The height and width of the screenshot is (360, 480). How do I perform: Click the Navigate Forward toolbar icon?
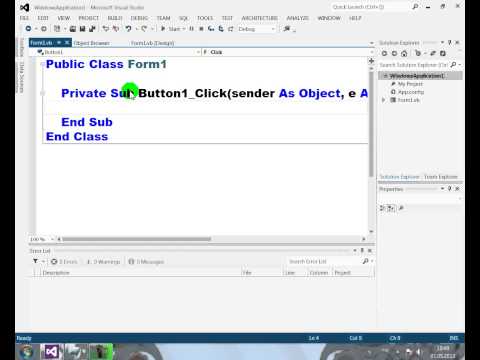pyautogui.click(x=44, y=29)
